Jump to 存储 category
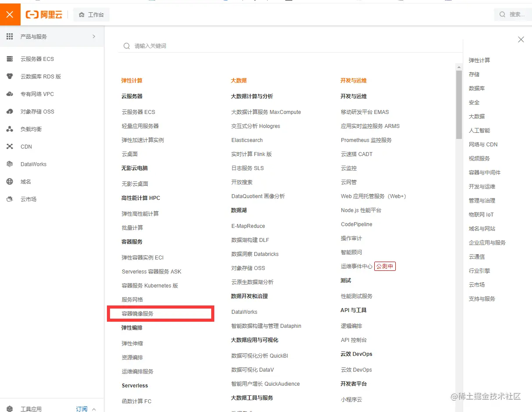 474,74
